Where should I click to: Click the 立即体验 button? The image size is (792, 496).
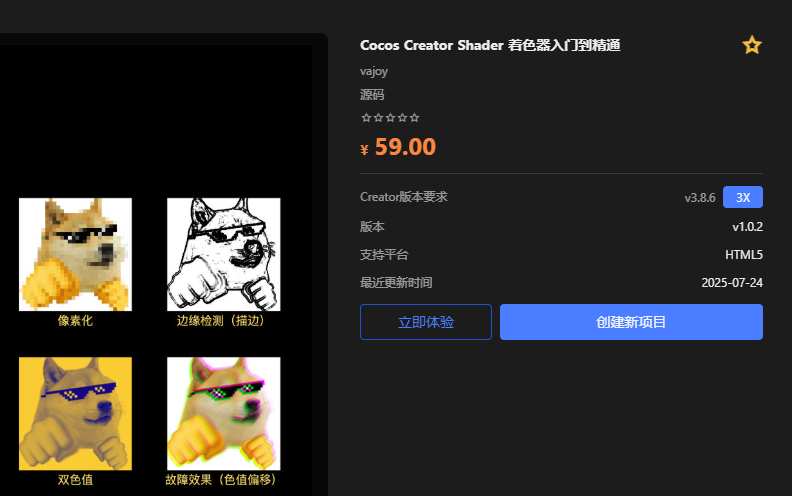click(426, 322)
